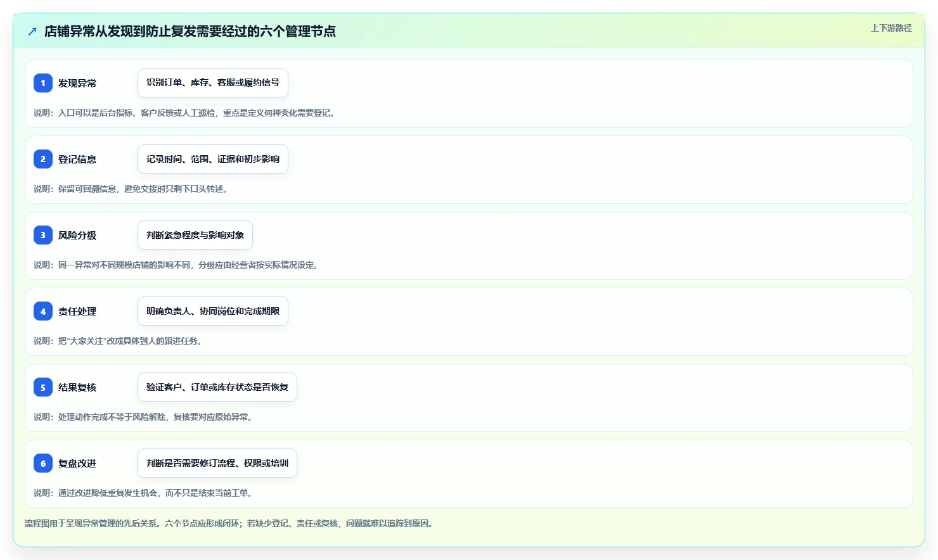Screen dimensions: 938x560
Task: Click the note starting 保留可回溯信息
Action: tap(132, 189)
